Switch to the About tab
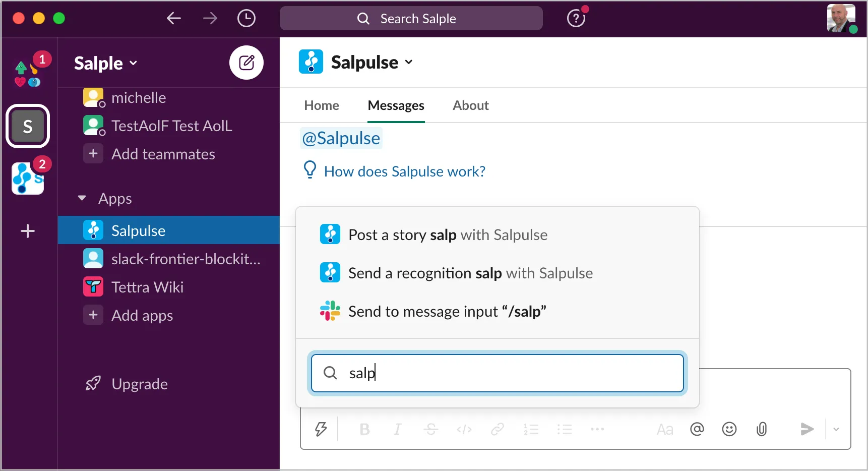 (471, 105)
